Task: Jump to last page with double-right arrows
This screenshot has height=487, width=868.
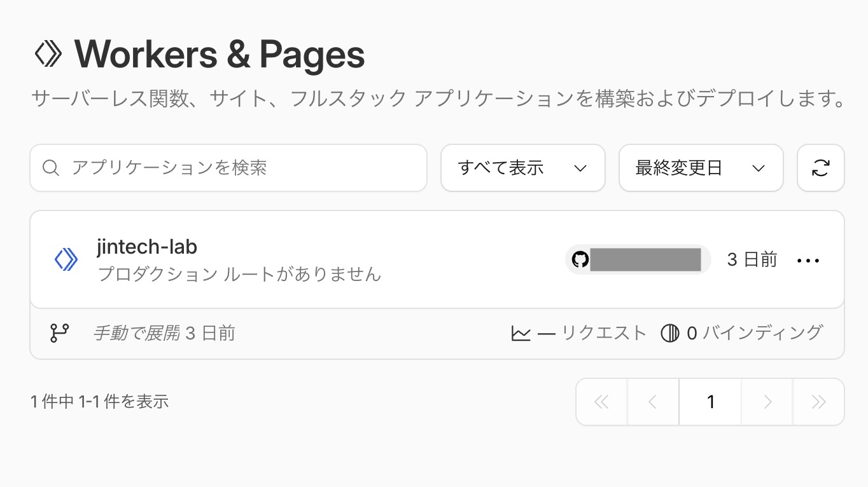Action: [819, 402]
